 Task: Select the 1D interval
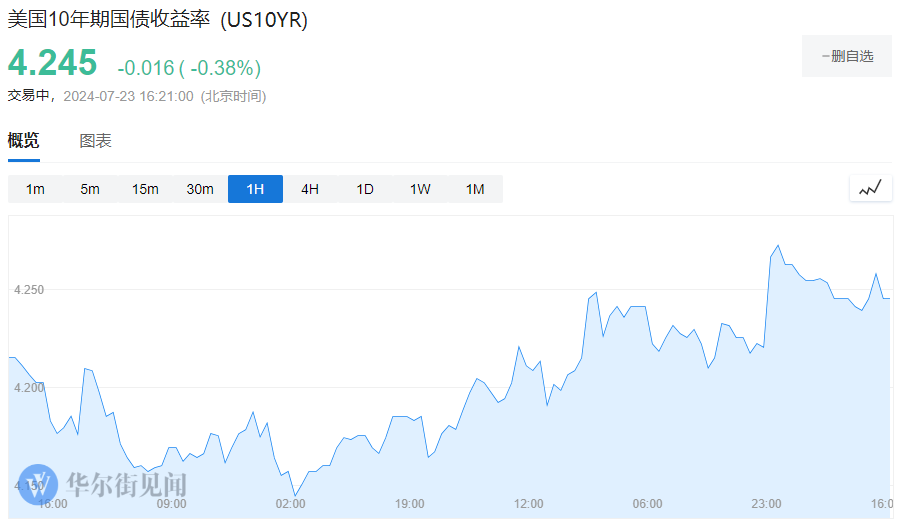pos(365,189)
